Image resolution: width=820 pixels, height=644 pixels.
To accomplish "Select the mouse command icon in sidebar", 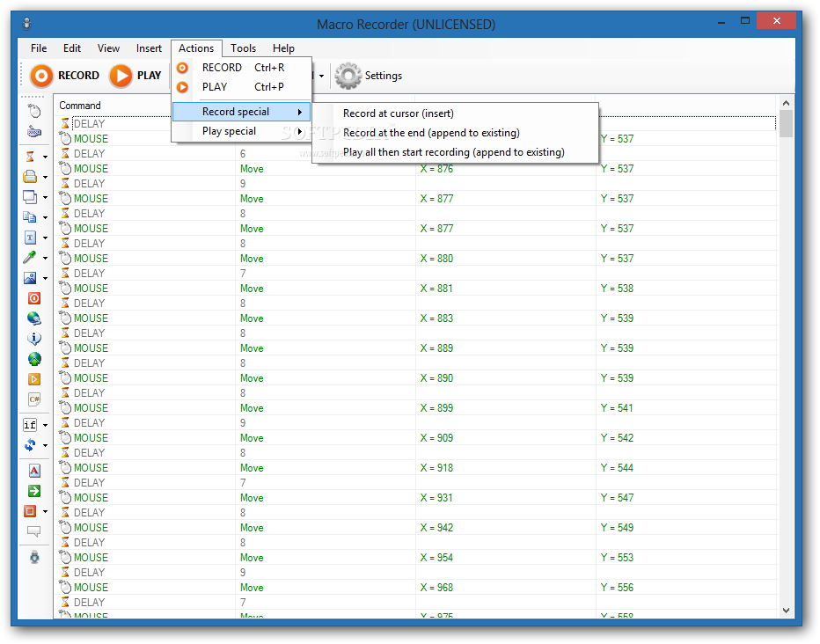I will (x=34, y=112).
